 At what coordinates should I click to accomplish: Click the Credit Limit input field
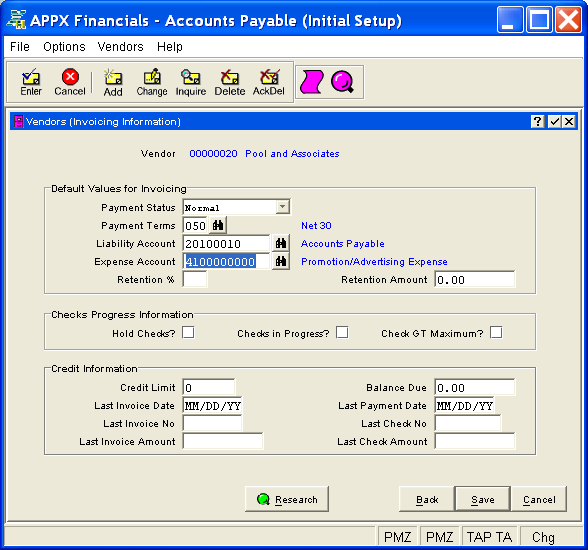pyautogui.click(x=209, y=387)
